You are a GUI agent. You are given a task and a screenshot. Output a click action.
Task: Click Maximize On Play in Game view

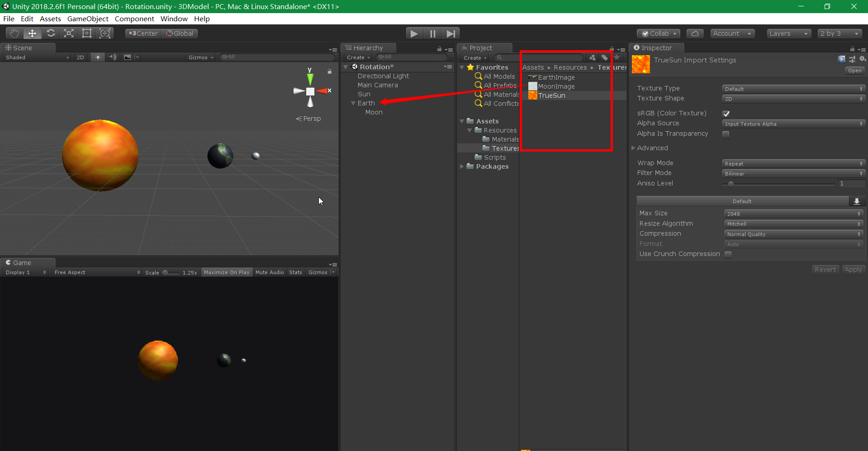226,272
